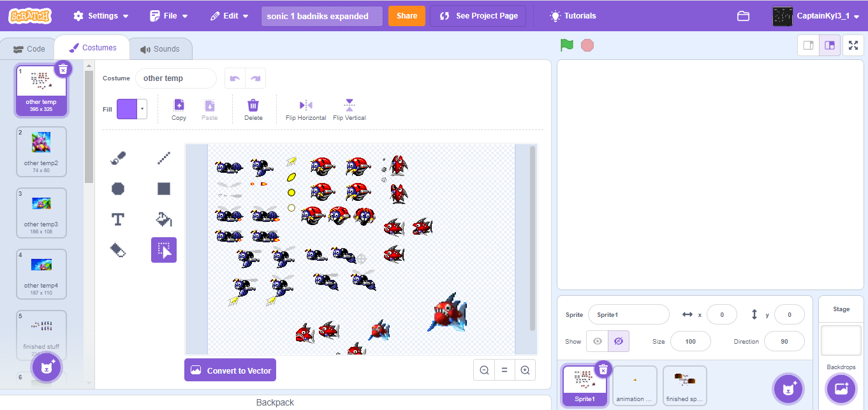
Task: Open My Stuff folder icon
Action: (743, 16)
